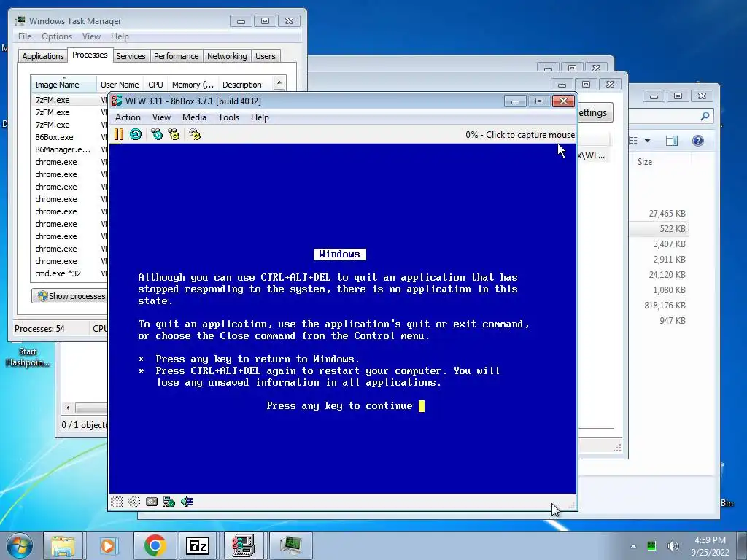
Task: Open the volume control tray icon
Action: coord(673,546)
